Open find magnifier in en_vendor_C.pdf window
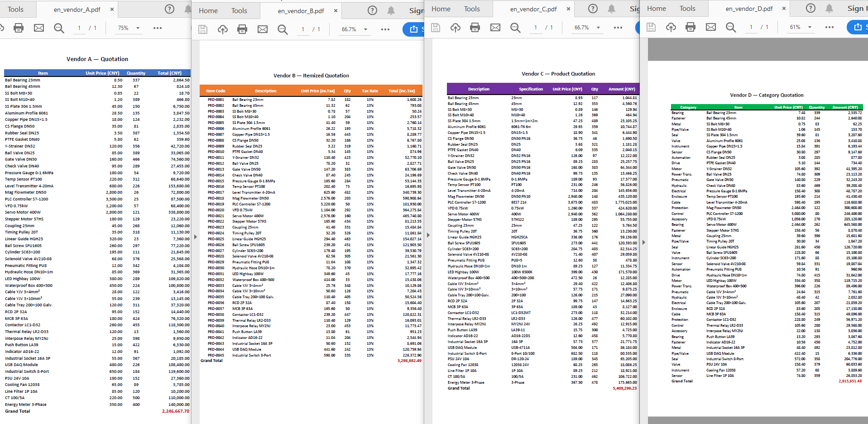This screenshot has height=424, width=868. [515, 28]
